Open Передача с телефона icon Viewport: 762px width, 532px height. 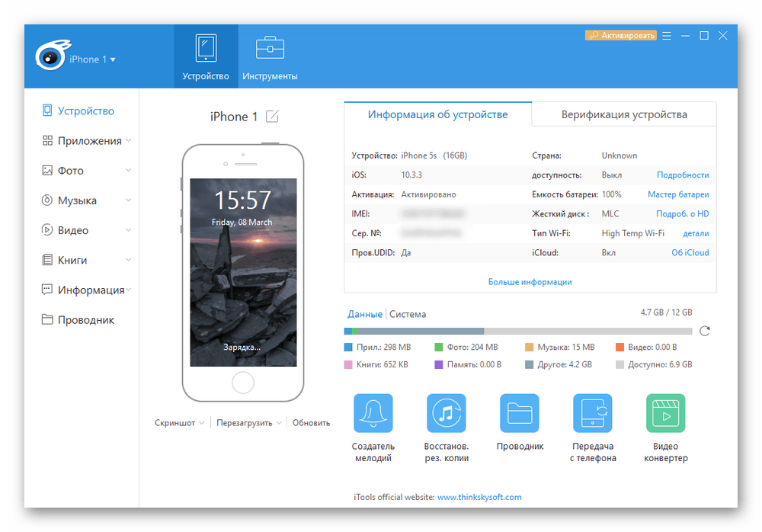pyautogui.click(x=592, y=413)
